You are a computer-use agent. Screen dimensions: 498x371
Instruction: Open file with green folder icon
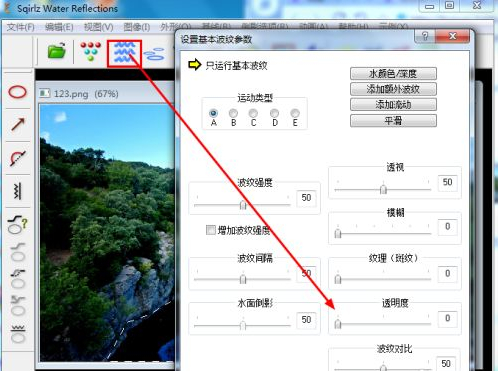57,51
